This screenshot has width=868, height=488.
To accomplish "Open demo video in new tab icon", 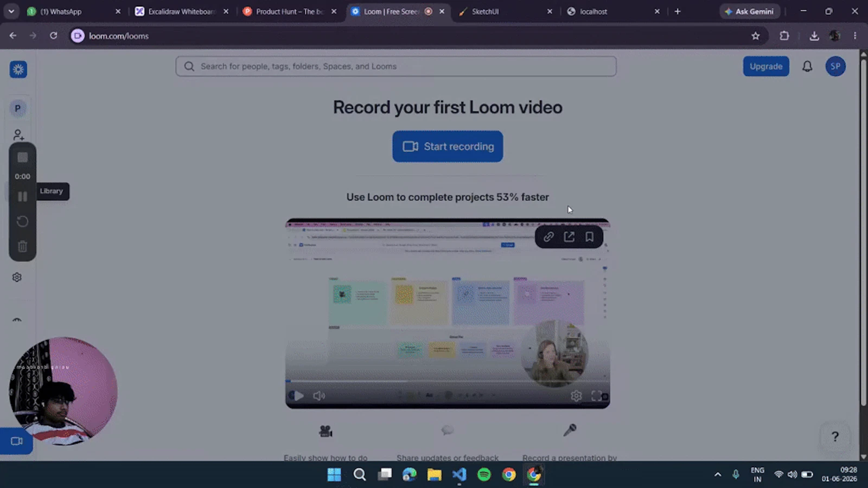I will pyautogui.click(x=569, y=237).
